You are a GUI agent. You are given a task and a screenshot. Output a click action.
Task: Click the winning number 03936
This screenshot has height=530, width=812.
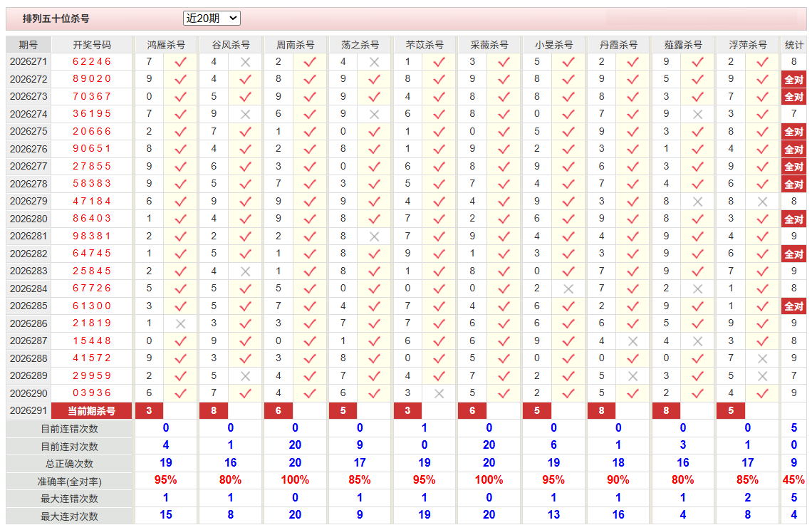(92, 393)
